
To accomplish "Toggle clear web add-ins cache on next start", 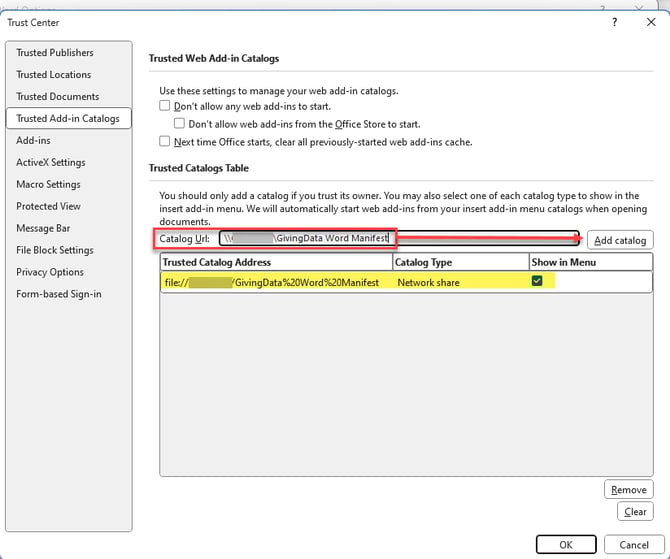I will tap(165, 142).
